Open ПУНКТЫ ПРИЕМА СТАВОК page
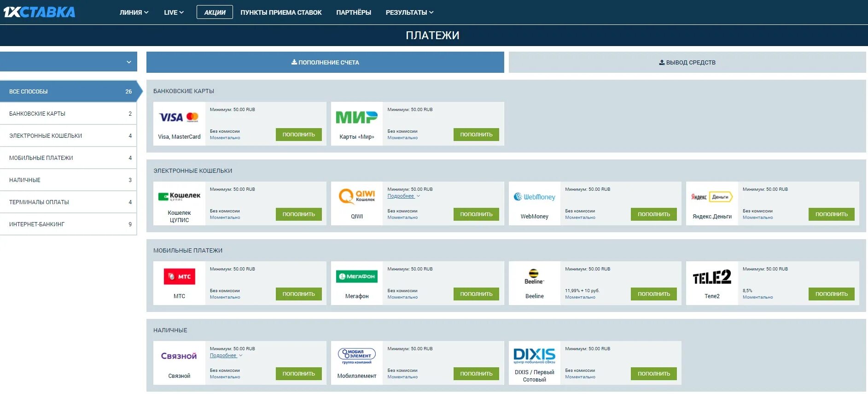This screenshot has height=394, width=868. pyautogui.click(x=281, y=12)
